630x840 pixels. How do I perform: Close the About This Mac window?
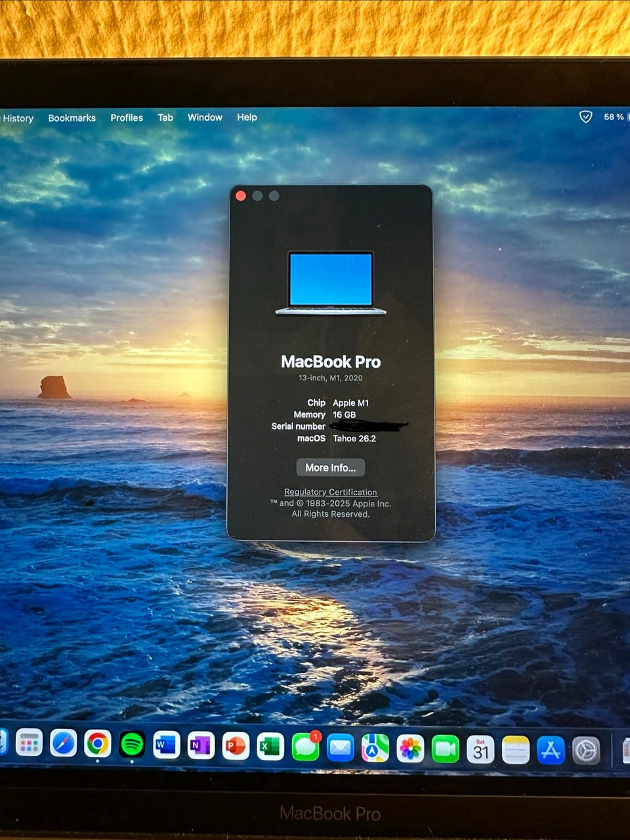[241, 196]
